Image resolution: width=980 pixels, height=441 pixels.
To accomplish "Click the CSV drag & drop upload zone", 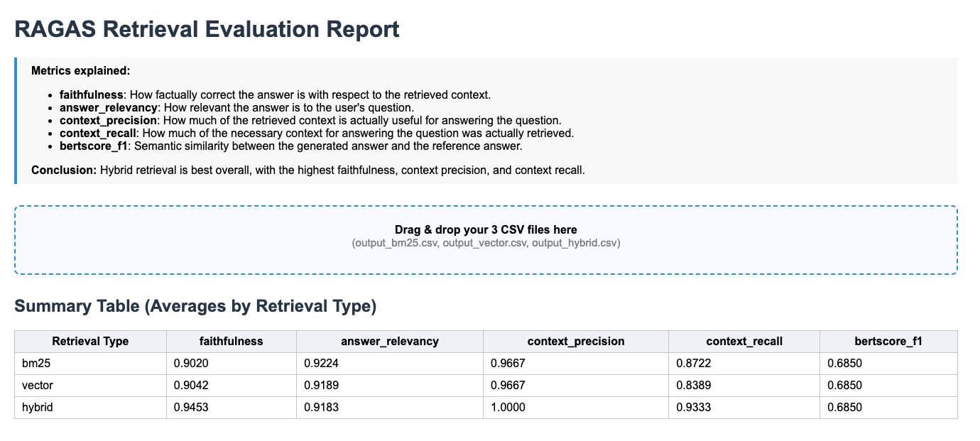I will point(486,240).
